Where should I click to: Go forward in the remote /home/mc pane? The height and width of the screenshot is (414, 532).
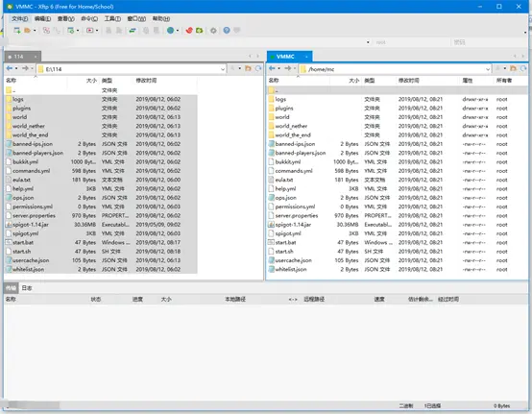pos(288,68)
